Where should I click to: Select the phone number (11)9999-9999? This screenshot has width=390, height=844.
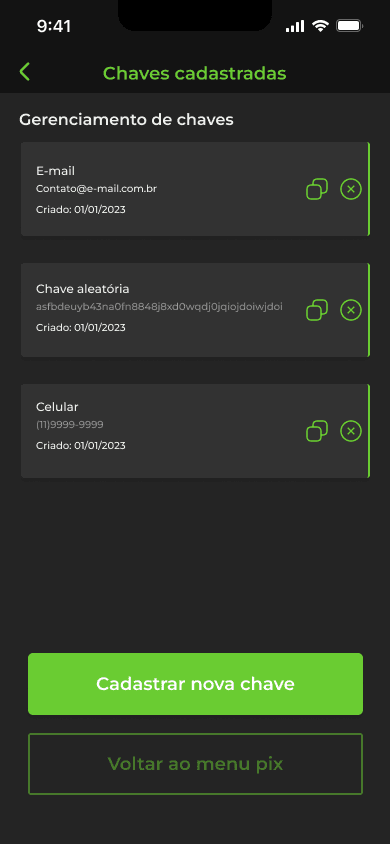coord(69,425)
